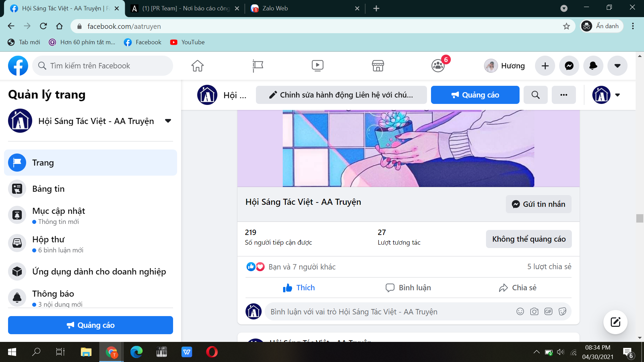Screen dimensions: 644x362
Task: Open Hộp thư inbox
Action: [91, 244]
